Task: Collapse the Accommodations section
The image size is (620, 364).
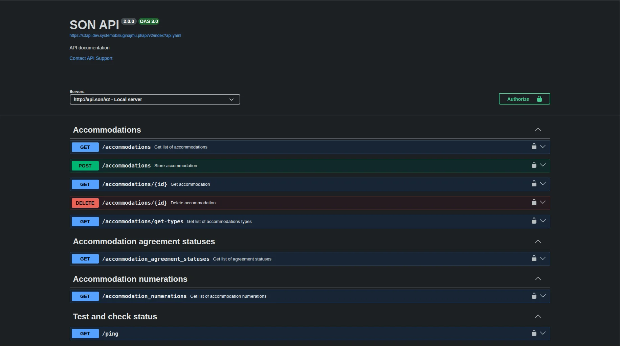Action: point(538,130)
